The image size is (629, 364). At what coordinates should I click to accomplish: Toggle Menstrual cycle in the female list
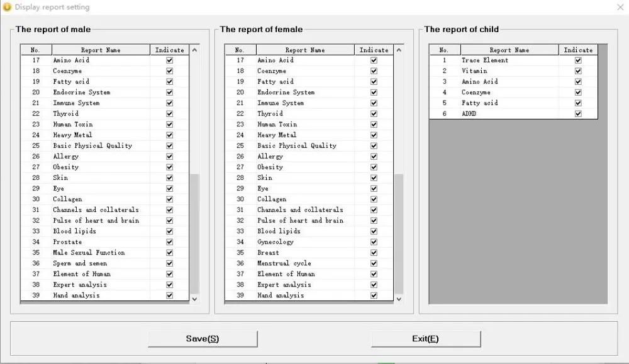(374, 263)
